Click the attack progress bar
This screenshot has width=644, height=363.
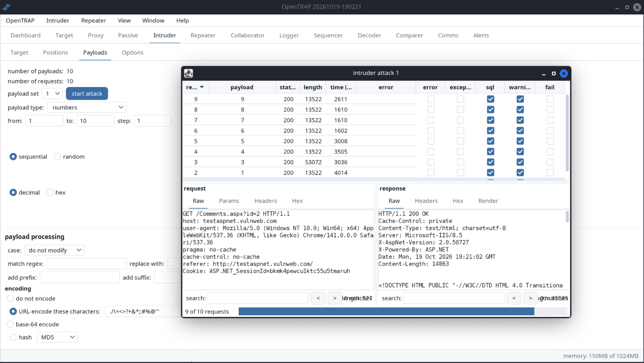point(403,312)
